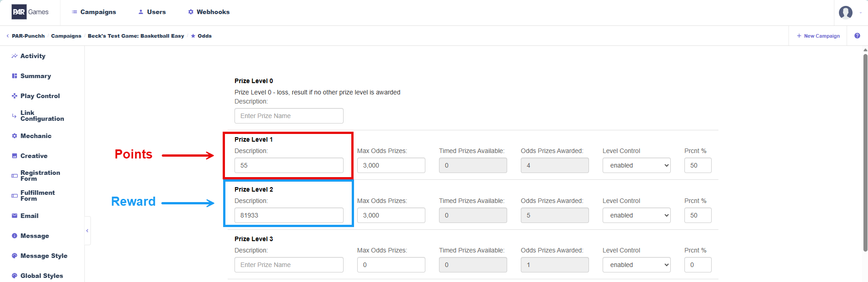
Task: Click Prize Level 2 description field with 81933
Action: [289, 215]
